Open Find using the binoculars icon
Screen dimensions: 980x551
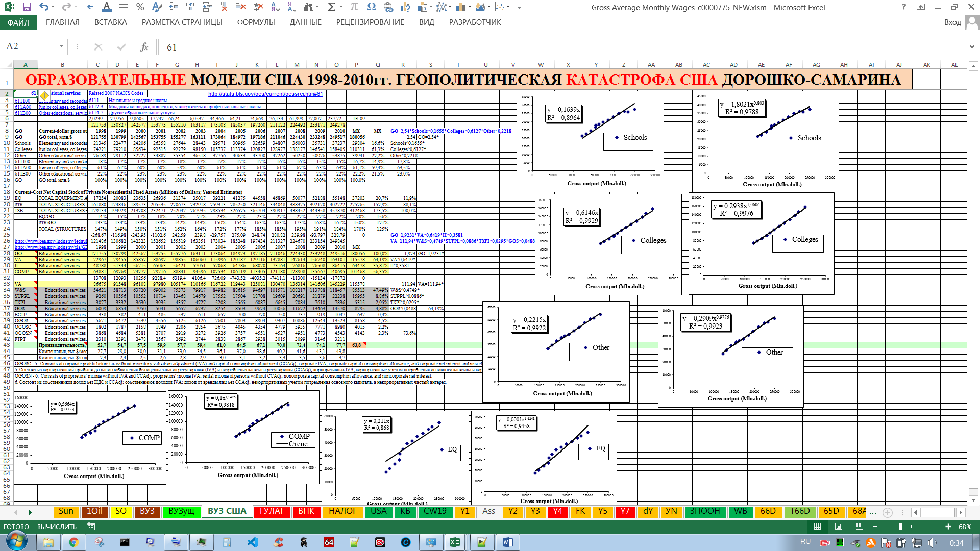point(308,7)
